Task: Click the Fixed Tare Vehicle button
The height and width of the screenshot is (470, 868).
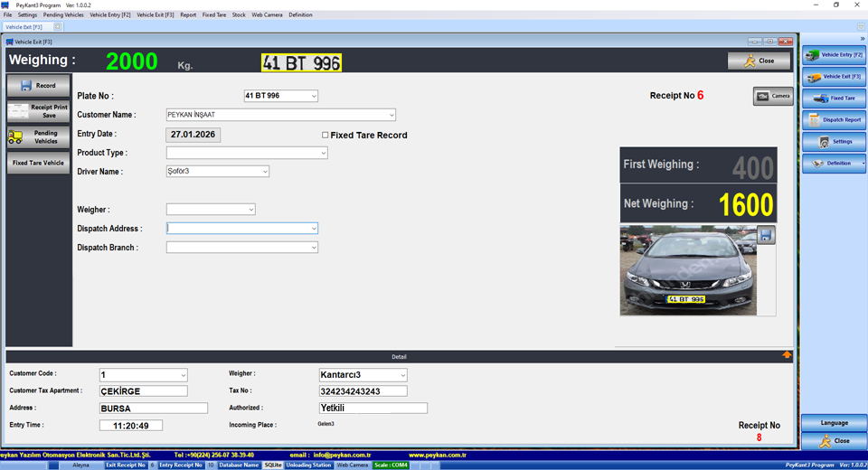Action: pyautogui.click(x=38, y=164)
